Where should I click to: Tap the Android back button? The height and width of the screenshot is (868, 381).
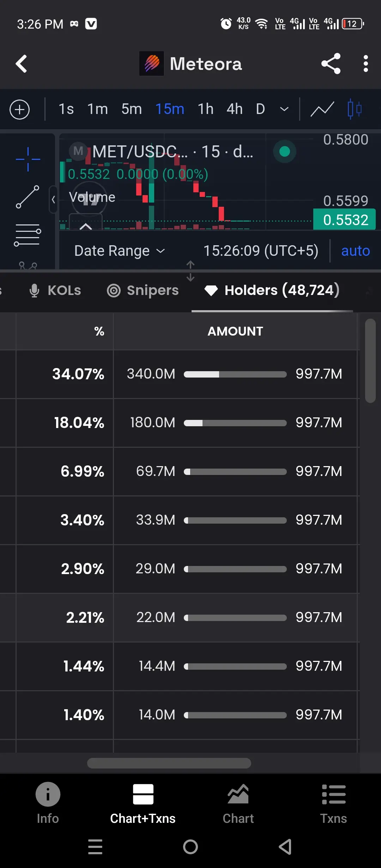coord(285,847)
